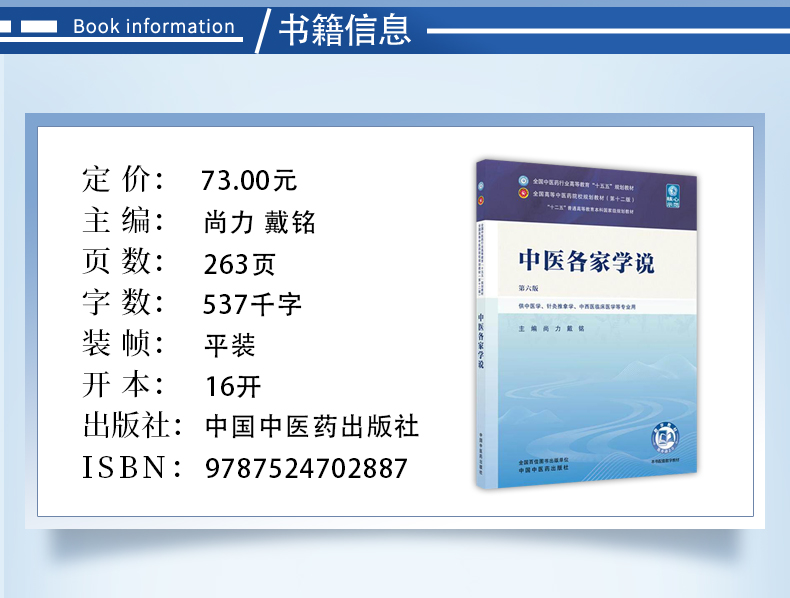The height and width of the screenshot is (598, 790).
Task: Click the blue circular emblem on cover top
Action: [x=524, y=180]
